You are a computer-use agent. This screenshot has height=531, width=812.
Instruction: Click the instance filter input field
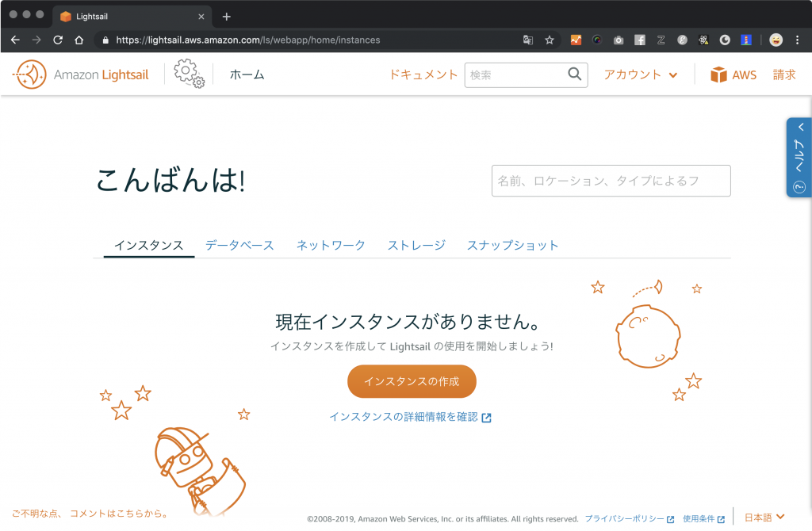(x=611, y=181)
